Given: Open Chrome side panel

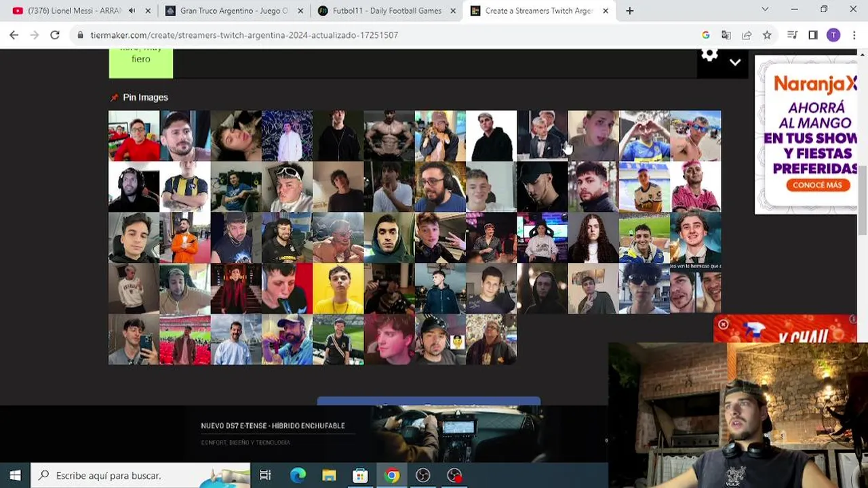Looking at the screenshot, I should point(813,35).
